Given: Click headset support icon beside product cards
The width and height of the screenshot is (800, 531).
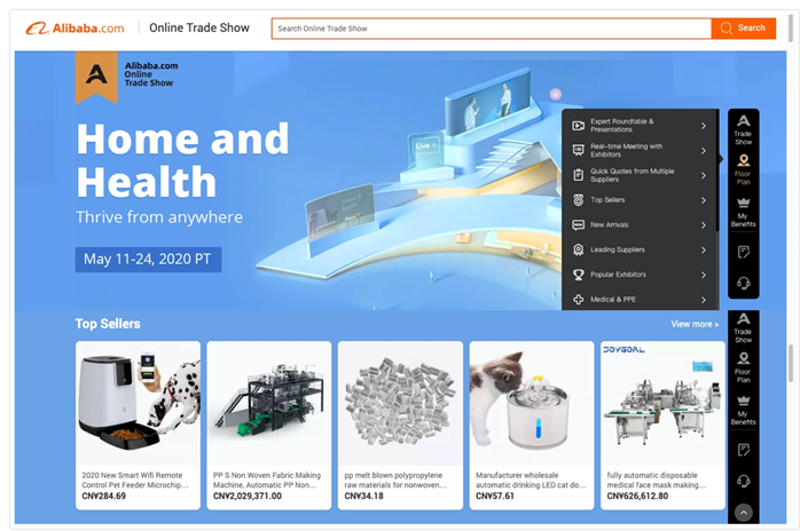Looking at the screenshot, I should 743,481.
